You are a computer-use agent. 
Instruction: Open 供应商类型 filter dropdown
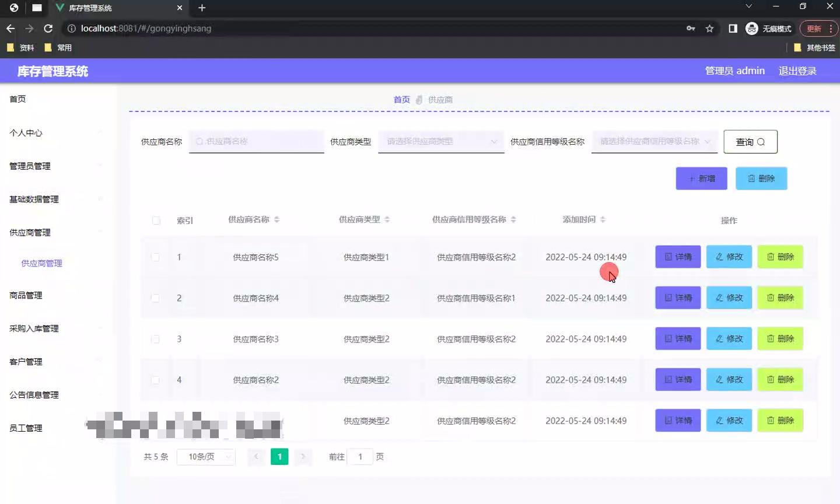click(441, 141)
